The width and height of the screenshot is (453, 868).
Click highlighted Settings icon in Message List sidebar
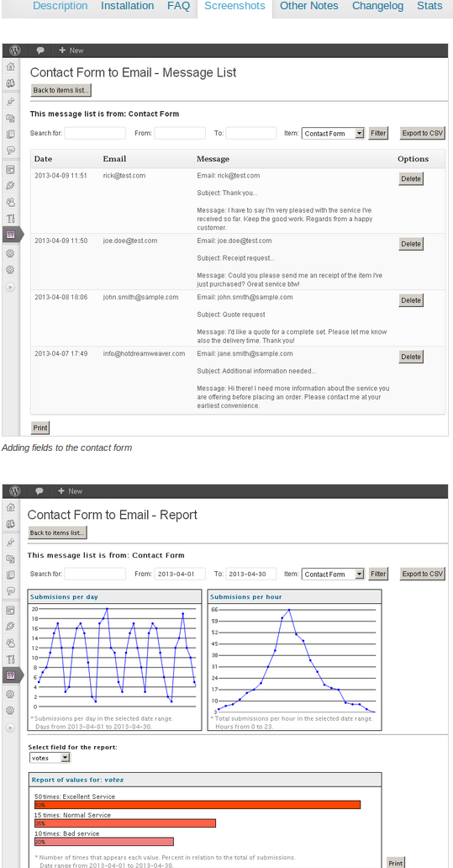point(11,234)
